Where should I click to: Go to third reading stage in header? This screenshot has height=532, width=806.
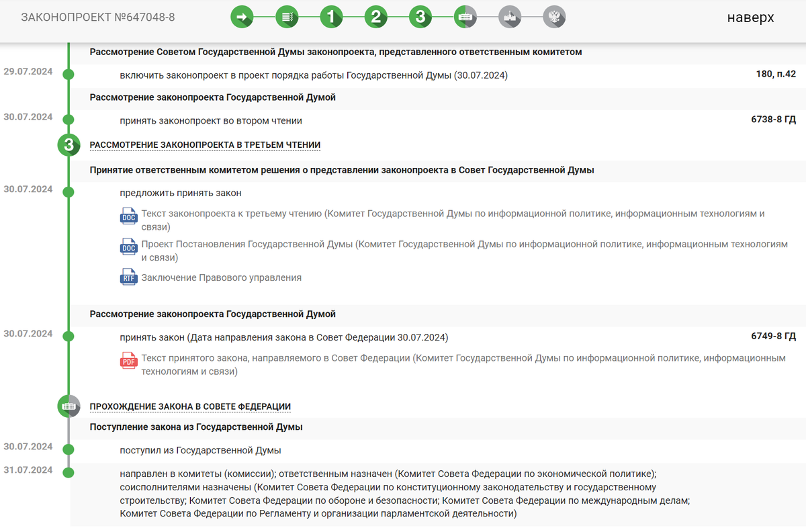coord(420,17)
